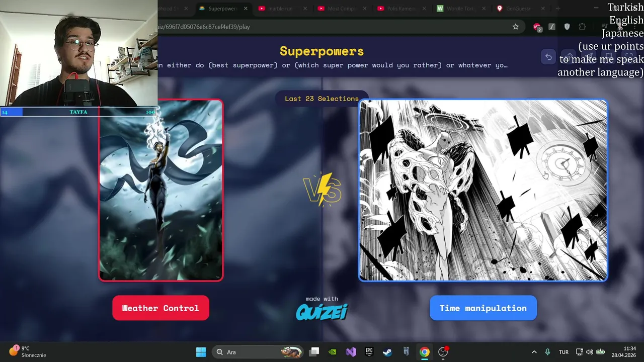Image resolution: width=644 pixels, height=362 pixels.
Task: Open a new browser tab with plus
Action: [x=558, y=9]
